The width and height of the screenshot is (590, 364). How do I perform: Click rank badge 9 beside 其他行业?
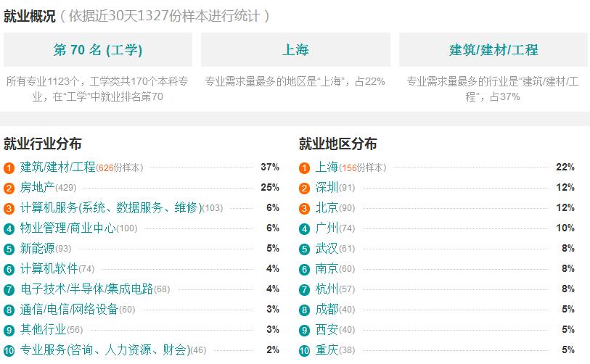(x=9, y=331)
